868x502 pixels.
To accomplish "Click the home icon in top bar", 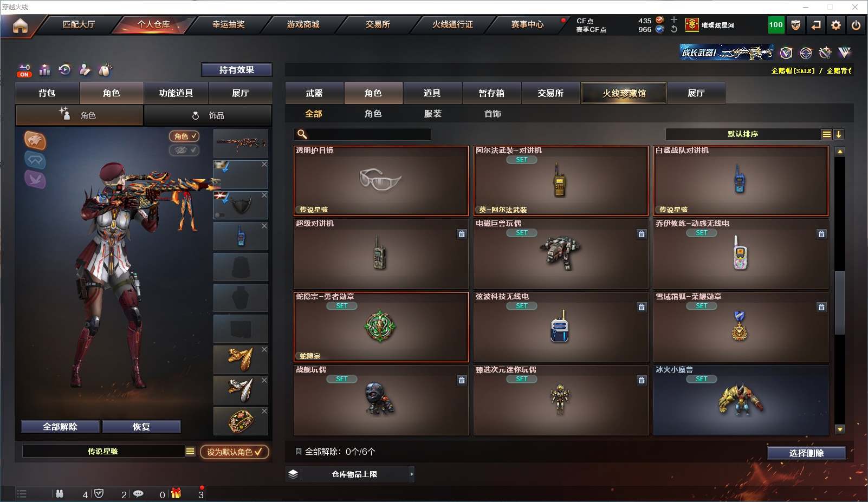I will click(x=20, y=25).
